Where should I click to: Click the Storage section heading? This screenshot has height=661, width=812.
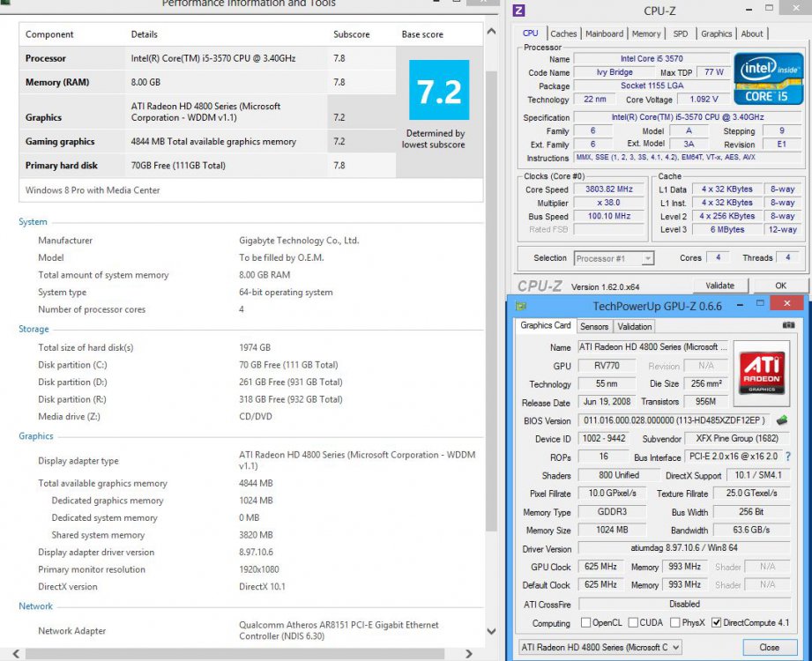click(x=34, y=329)
